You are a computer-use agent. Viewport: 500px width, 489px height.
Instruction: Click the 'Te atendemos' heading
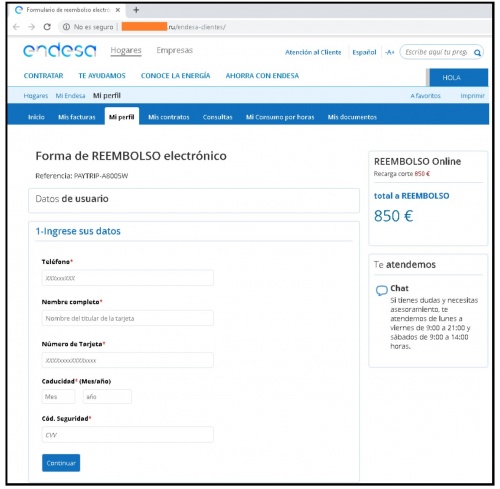[x=405, y=265]
